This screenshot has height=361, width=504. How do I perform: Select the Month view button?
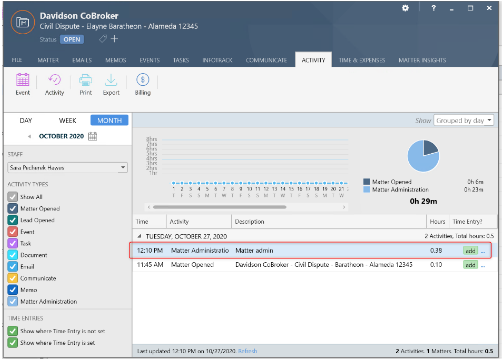pyautogui.click(x=109, y=120)
